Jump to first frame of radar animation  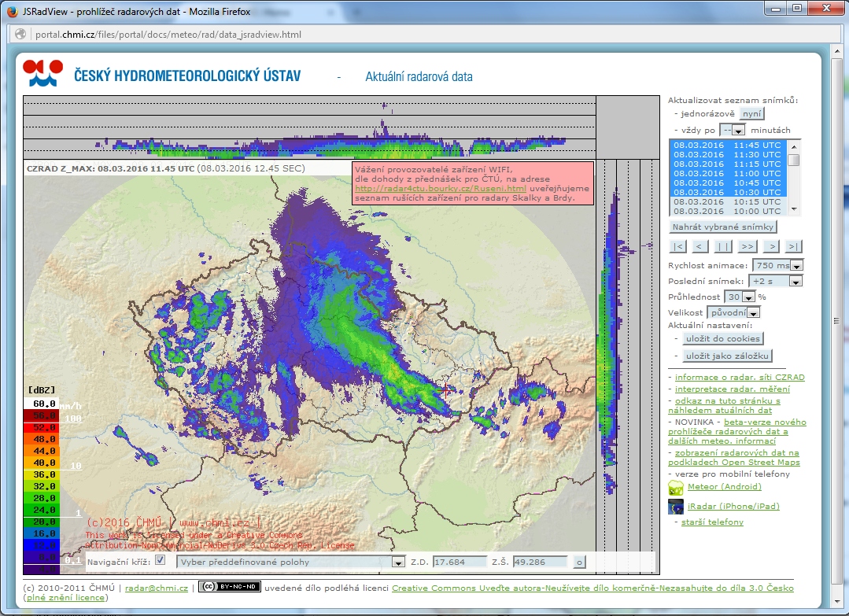tap(679, 246)
